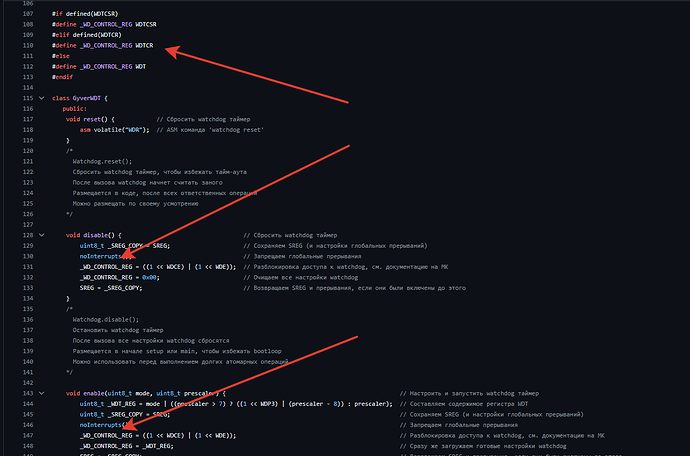Click 'Составляем содержимое регистра WDT' comment

tap(464, 404)
